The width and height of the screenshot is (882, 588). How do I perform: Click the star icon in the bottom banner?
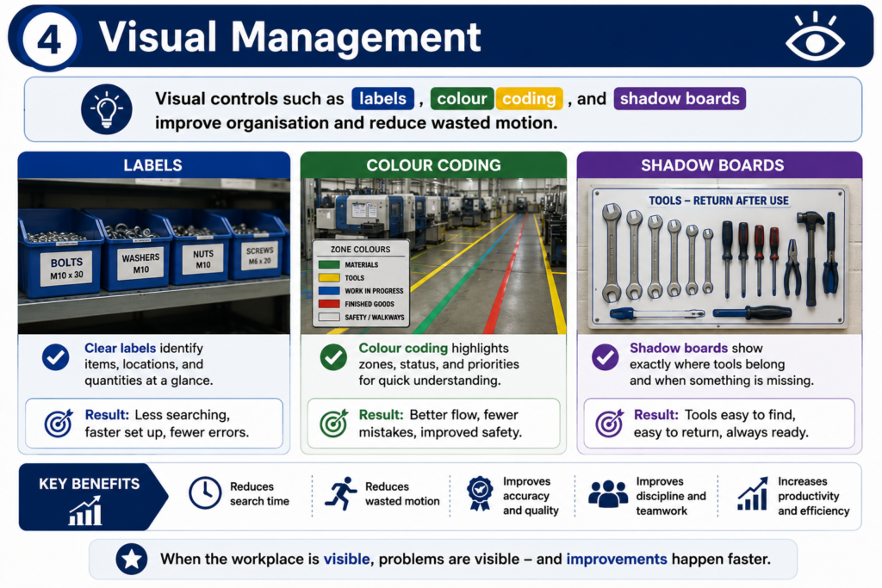[x=132, y=559]
